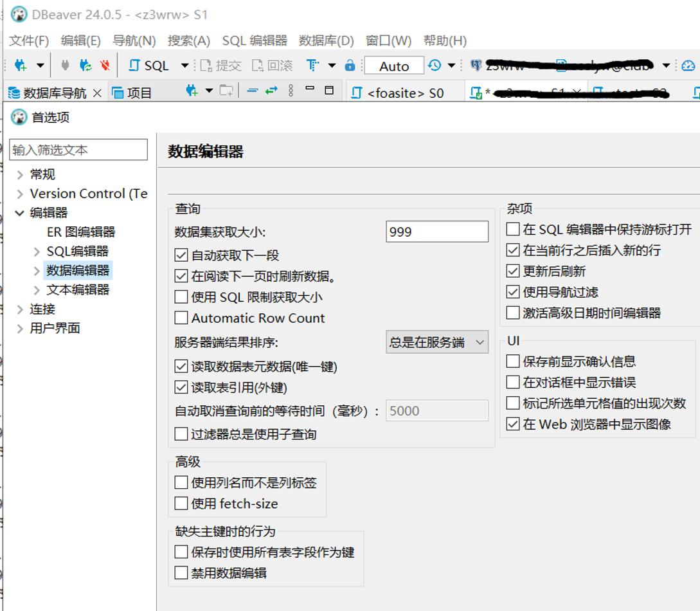Enable 使用 SQL 限制获取大小 checkbox
Viewport: 700px width, 611px height.
point(181,297)
